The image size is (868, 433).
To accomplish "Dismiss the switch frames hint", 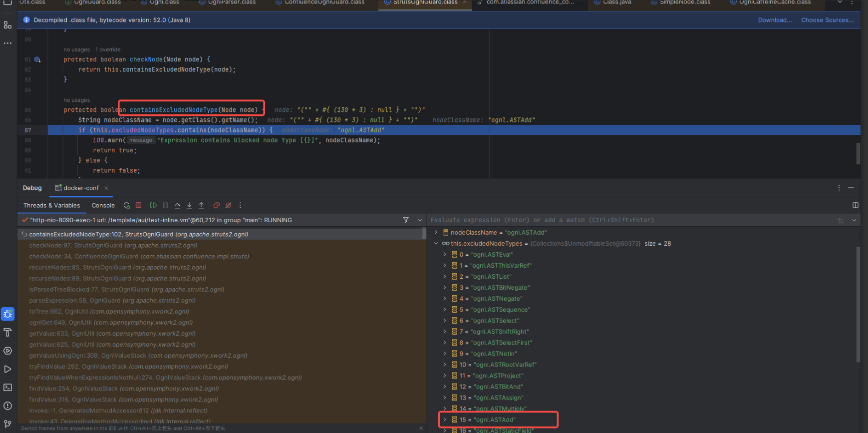I will click(421, 429).
